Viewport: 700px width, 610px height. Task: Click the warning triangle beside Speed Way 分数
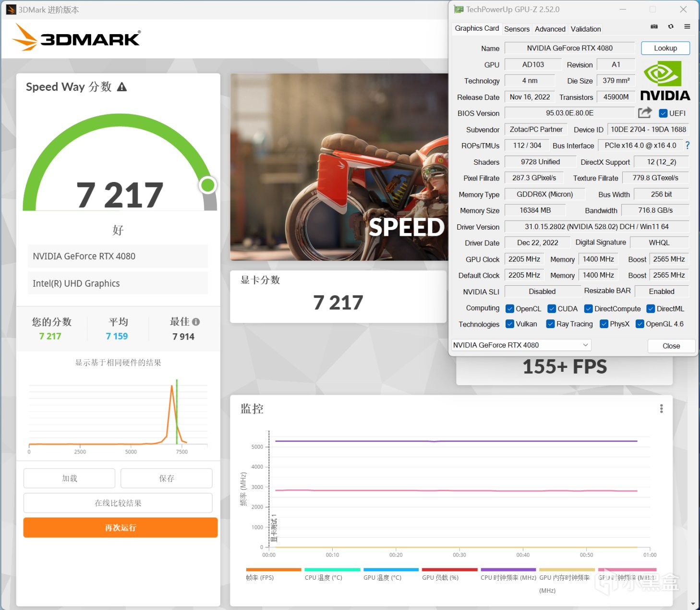point(122,87)
